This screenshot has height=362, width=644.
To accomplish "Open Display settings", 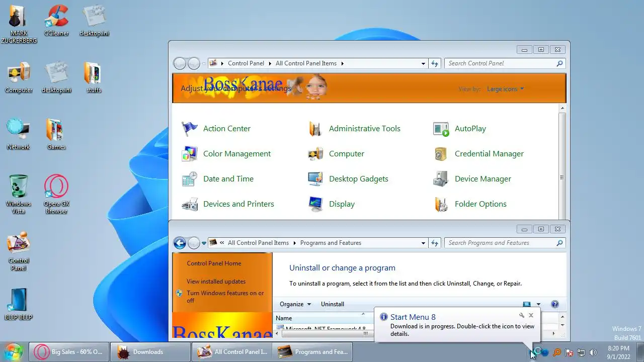I will [331, 204].
